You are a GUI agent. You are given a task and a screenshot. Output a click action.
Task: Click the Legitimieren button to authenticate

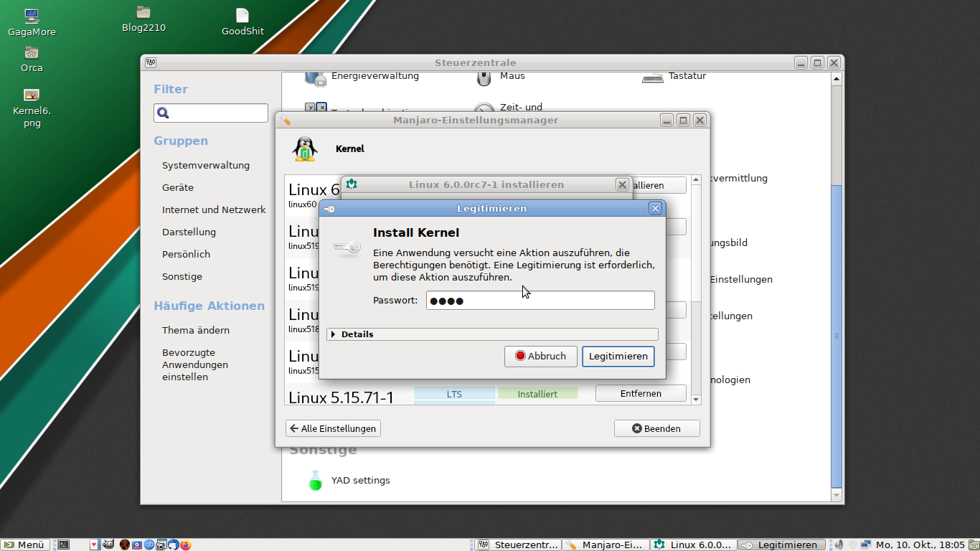[x=618, y=356]
